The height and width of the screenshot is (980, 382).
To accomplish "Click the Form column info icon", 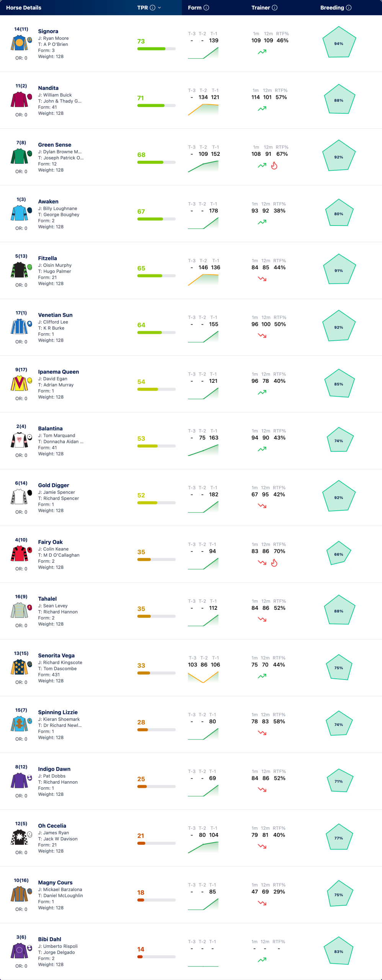I will tap(206, 8).
